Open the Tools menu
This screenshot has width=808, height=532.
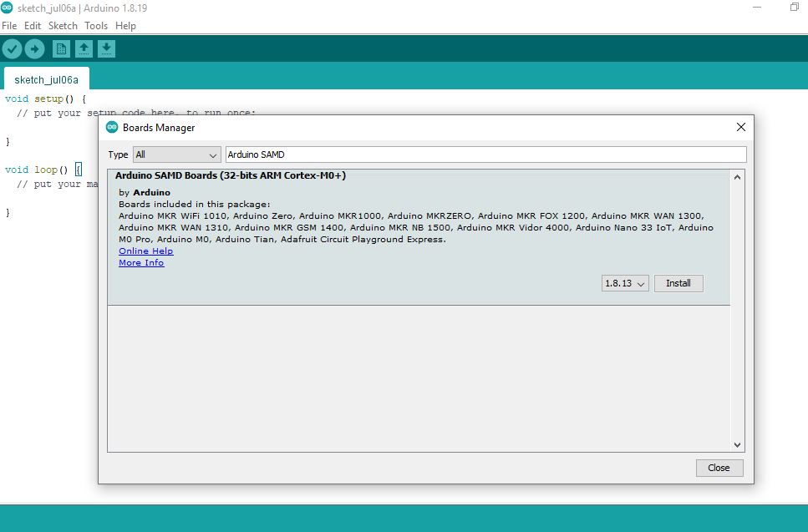(x=96, y=26)
